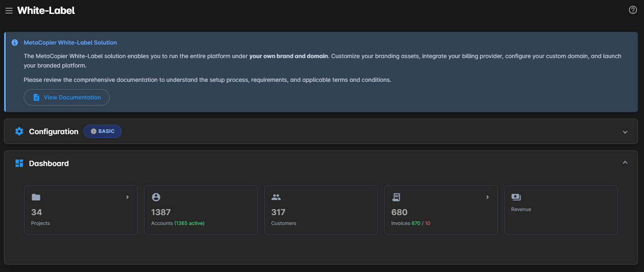Click the Configuration gear icon

[x=19, y=131]
